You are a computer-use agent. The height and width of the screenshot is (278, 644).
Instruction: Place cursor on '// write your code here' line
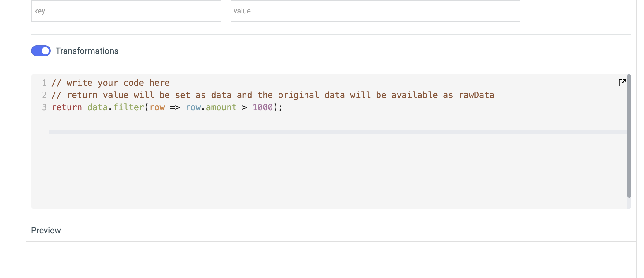(x=111, y=83)
